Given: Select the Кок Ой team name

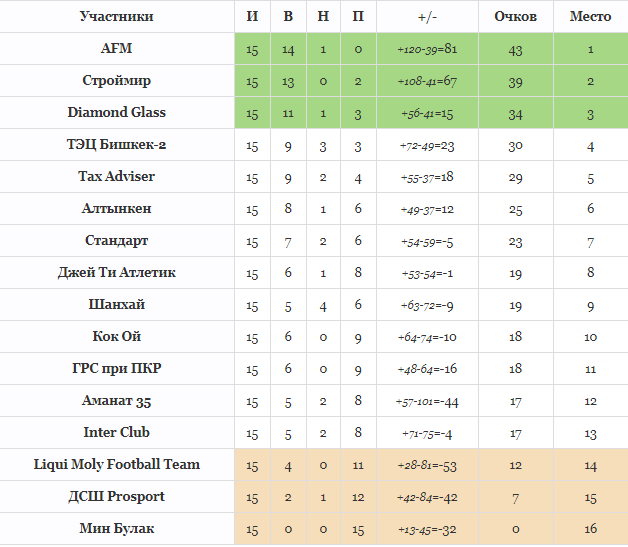Looking at the screenshot, I should (117, 337).
